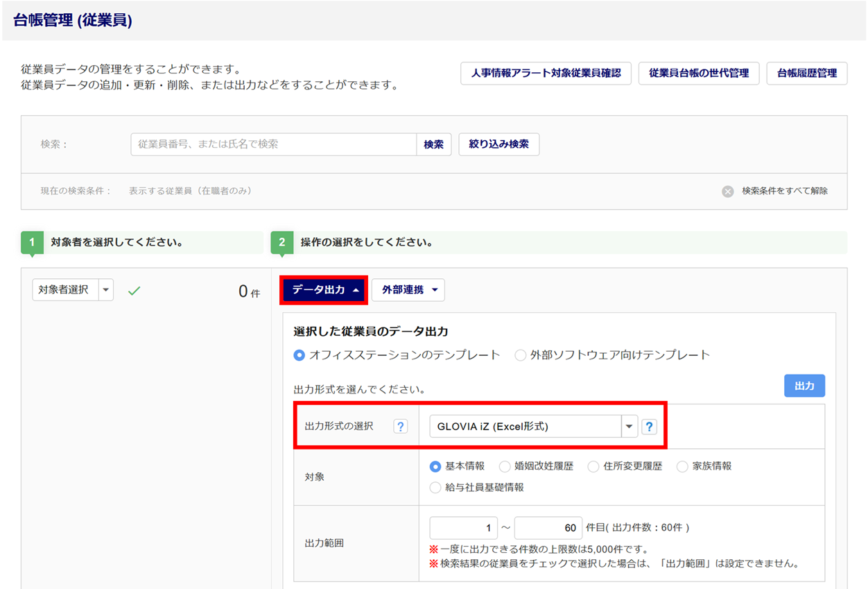Select 外部ソフトウェア向けテンプレート radio button
868x589 pixels.
click(x=520, y=355)
